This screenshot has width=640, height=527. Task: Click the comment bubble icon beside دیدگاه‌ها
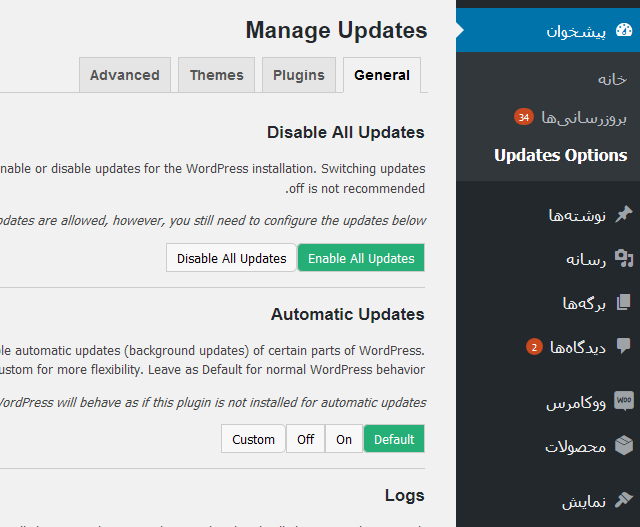coord(624,346)
